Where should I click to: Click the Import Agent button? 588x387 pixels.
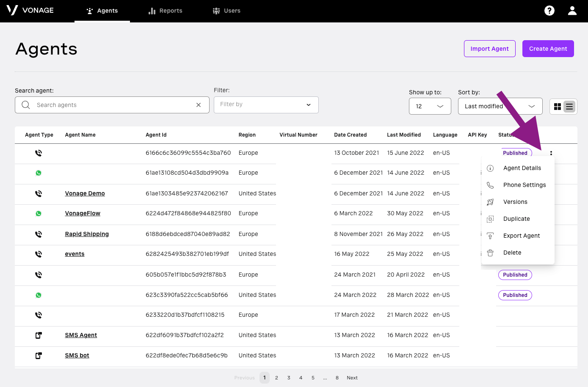pyautogui.click(x=490, y=49)
